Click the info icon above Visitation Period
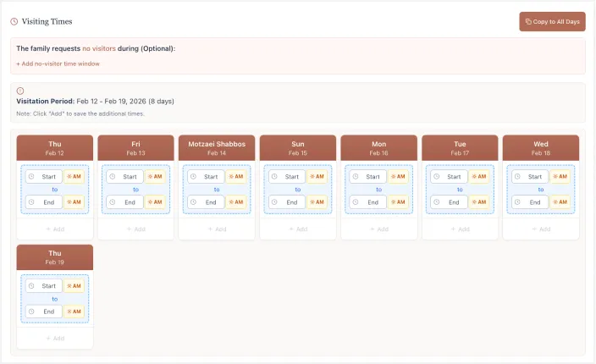 coord(20,91)
